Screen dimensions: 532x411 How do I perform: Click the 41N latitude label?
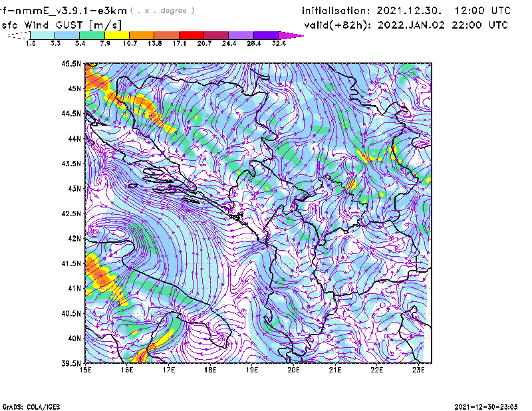tap(74, 288)
